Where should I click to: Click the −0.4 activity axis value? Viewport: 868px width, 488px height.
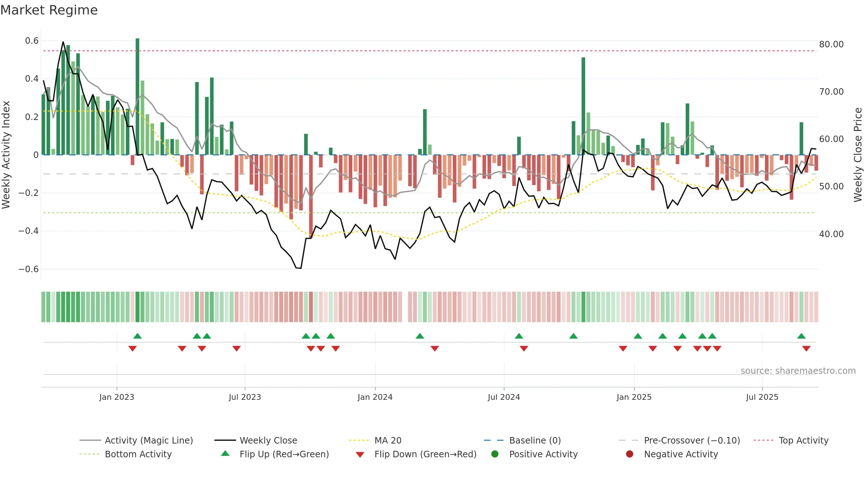coord(29,231)
